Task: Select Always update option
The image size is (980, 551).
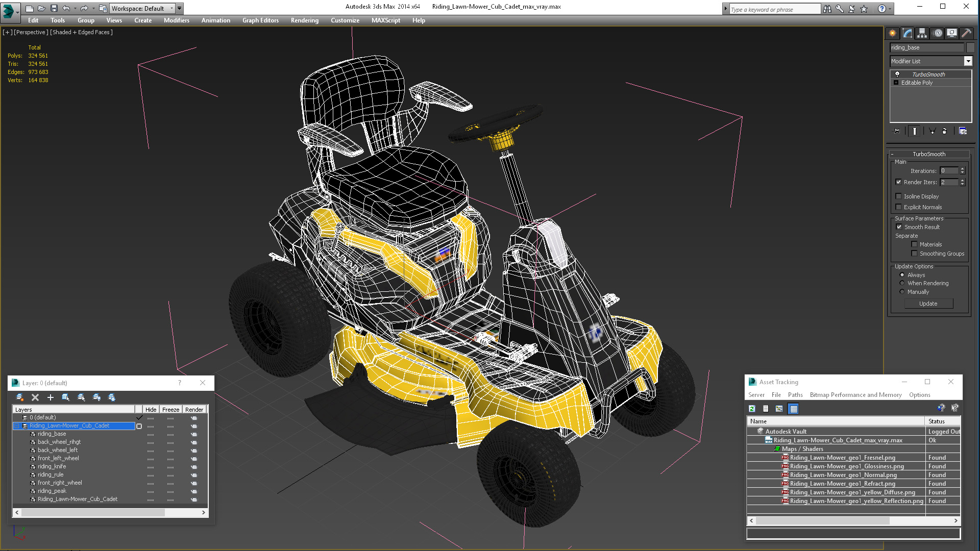Action: point(902,275)
